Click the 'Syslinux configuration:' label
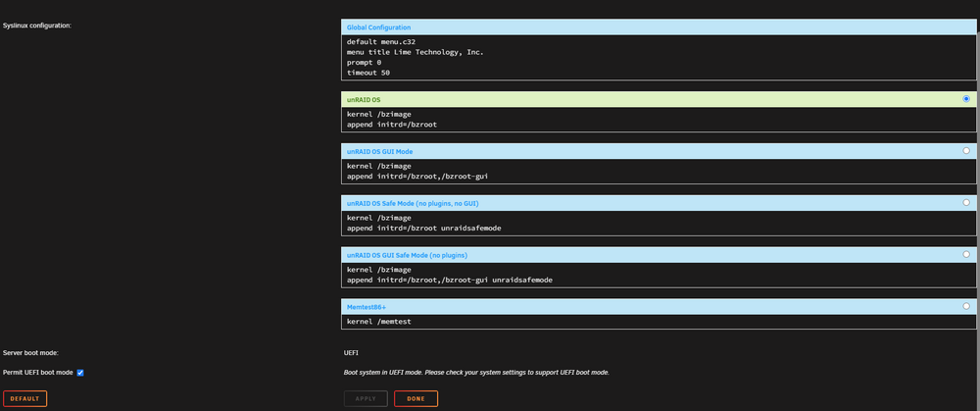This screenshot has width=980, height=411. coord(37,26)
